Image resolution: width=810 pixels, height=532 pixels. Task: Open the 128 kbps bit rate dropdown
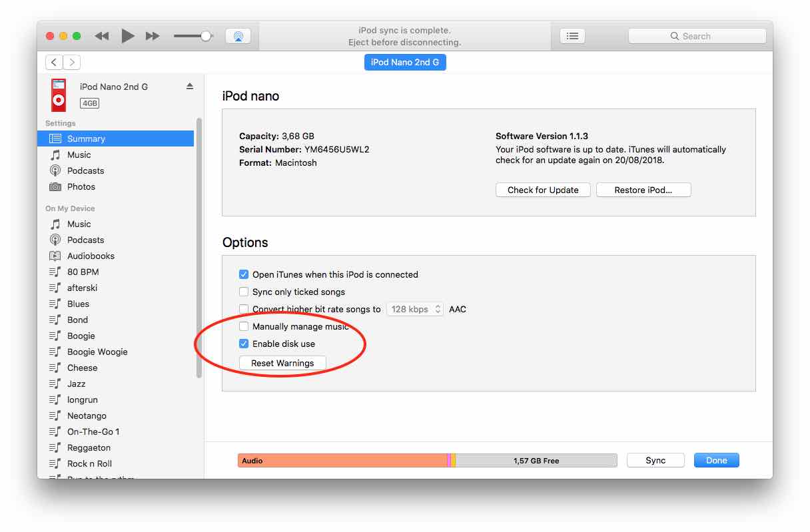pos(415,309)
